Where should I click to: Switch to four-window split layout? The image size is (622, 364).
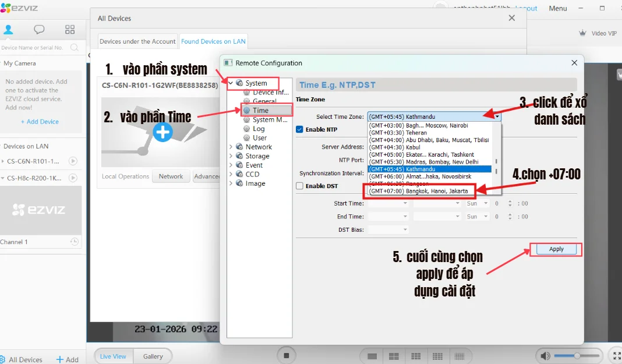(x=394, y=356)
